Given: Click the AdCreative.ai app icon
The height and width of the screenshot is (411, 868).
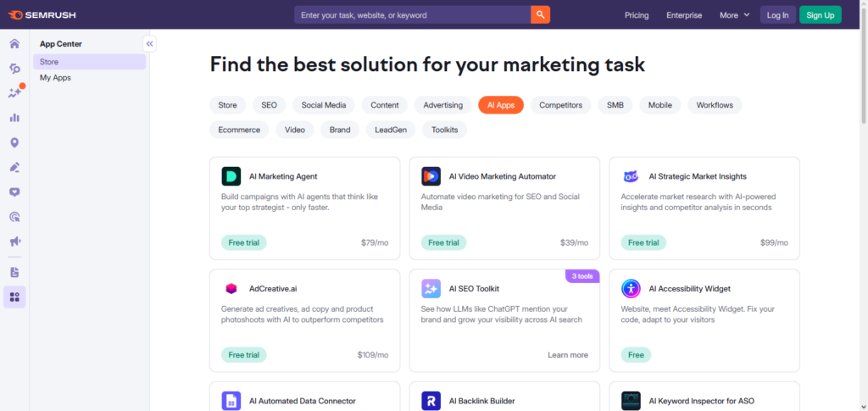Looking at the screenshot, I should (231, 289).
